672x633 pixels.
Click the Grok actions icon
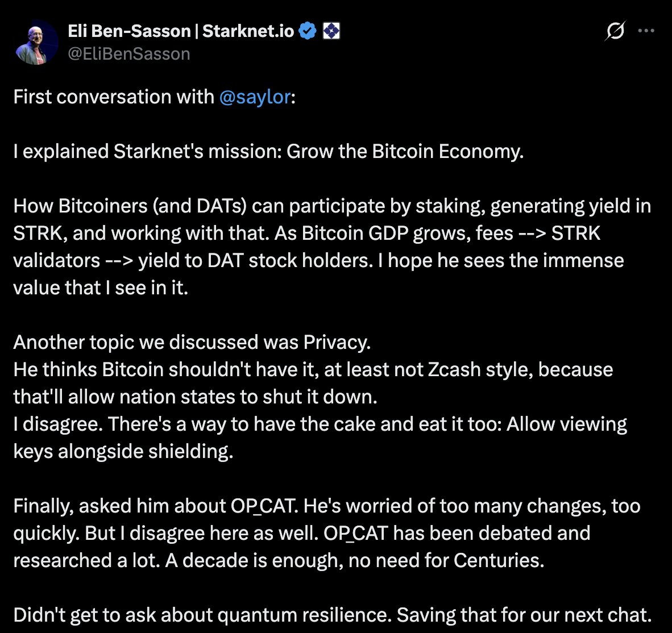(615, 31)
